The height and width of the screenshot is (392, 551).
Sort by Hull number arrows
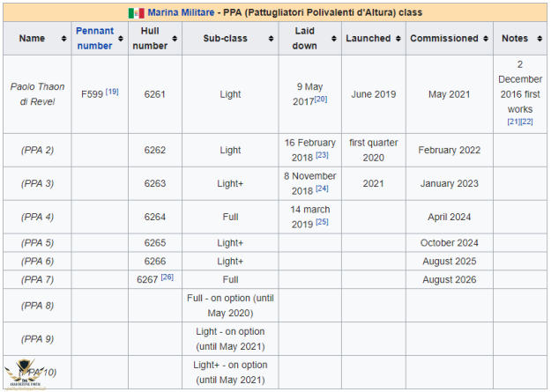click(x=175, y=38)
